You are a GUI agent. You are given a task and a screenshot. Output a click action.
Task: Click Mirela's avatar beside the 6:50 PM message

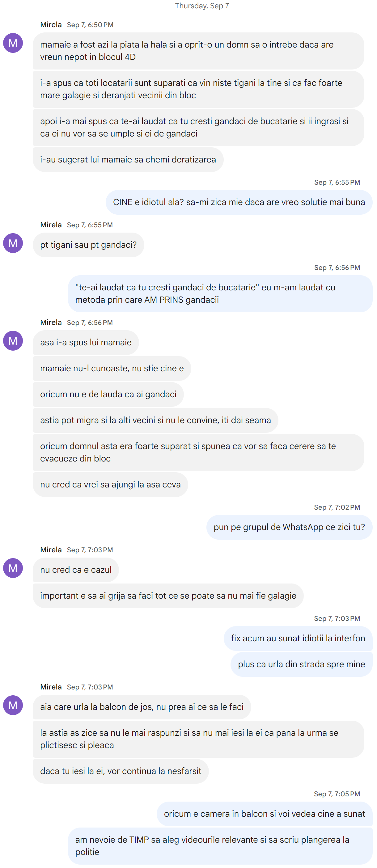(x=13, y=43)
